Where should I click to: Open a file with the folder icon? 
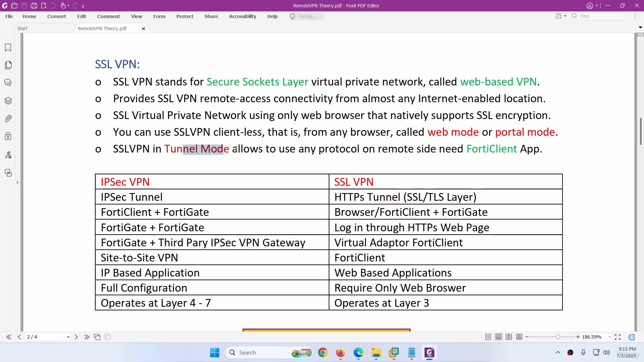coord(14,6)
